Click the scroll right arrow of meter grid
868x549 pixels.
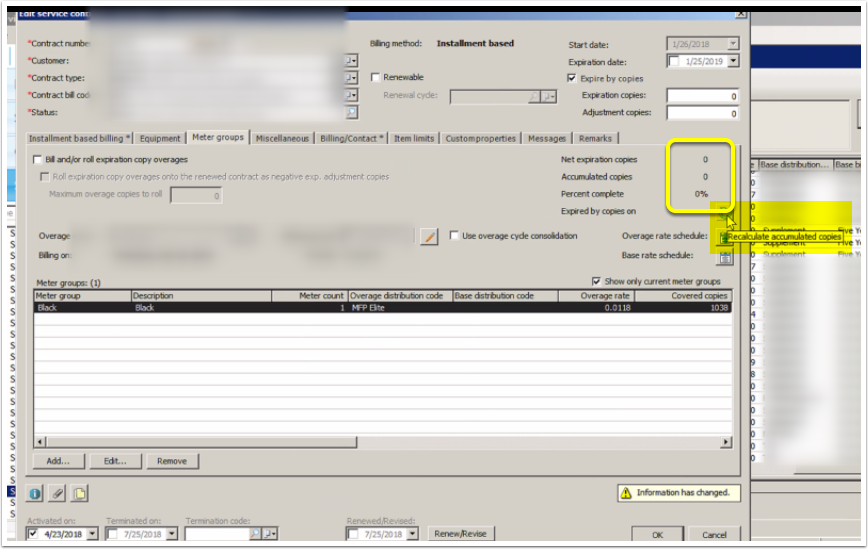726,442
